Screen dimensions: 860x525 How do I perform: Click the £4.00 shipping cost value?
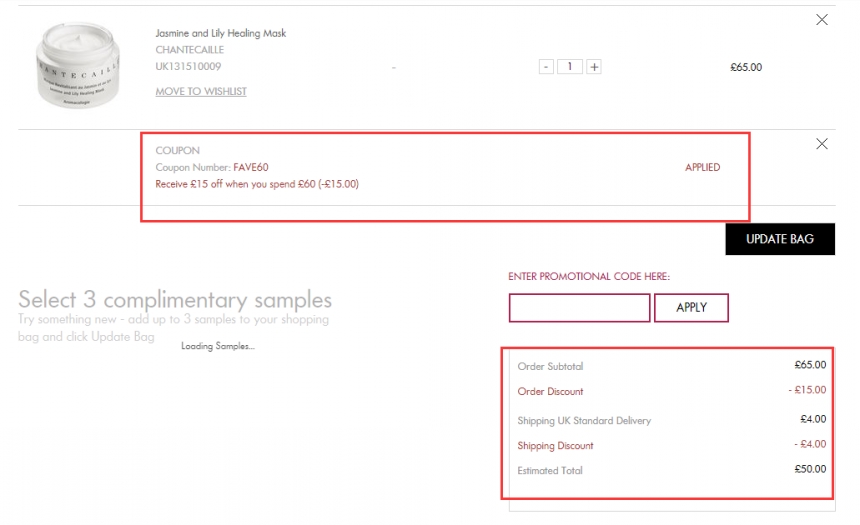(813, 419)
